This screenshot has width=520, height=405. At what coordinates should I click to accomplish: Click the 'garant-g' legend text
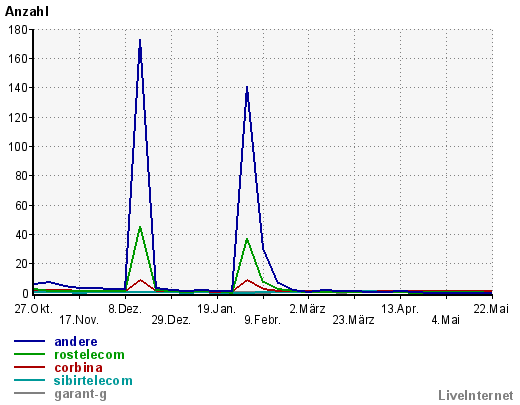tap(80, 394)
